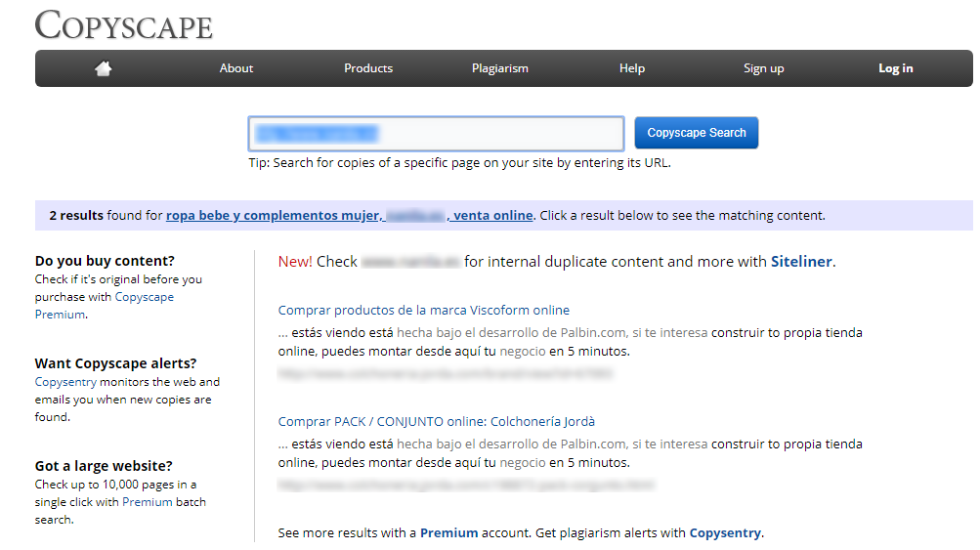
Task: Click the blurred URL under the Viscoform result
Action: coord(445,374)
